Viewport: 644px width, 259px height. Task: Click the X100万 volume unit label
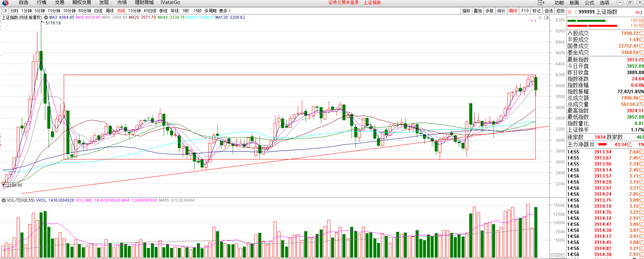(x=557, y=256)
